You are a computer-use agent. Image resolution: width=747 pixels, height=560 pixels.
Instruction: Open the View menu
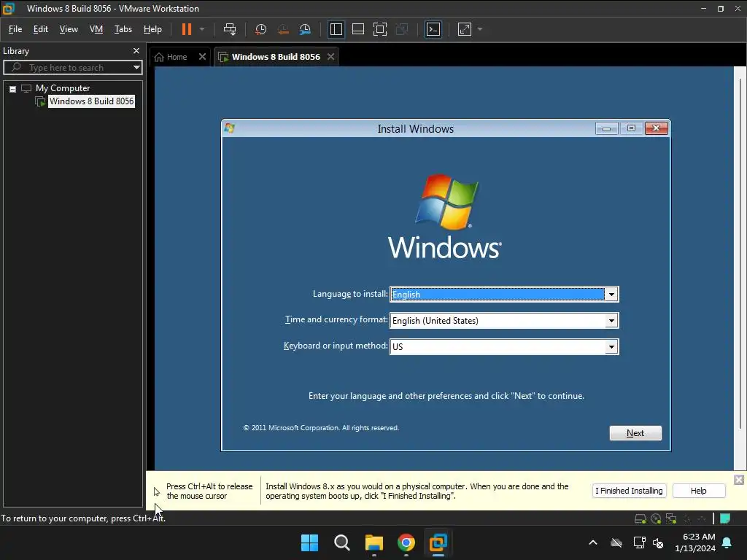point(69,29)
